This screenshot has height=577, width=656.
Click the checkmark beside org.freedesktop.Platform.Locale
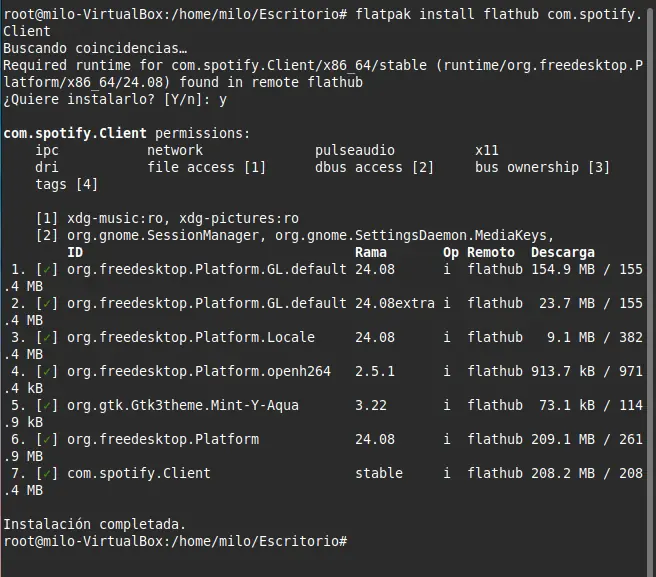click(47, 338)
